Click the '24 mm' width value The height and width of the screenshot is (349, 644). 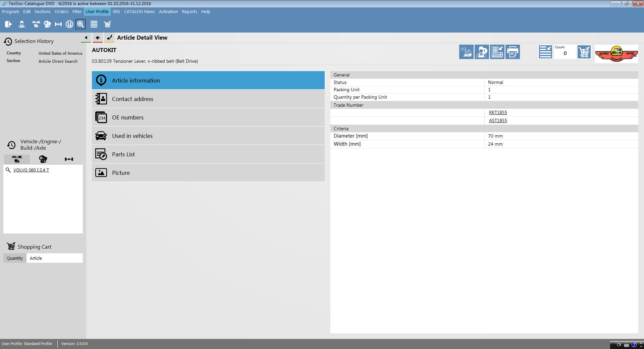495,144
